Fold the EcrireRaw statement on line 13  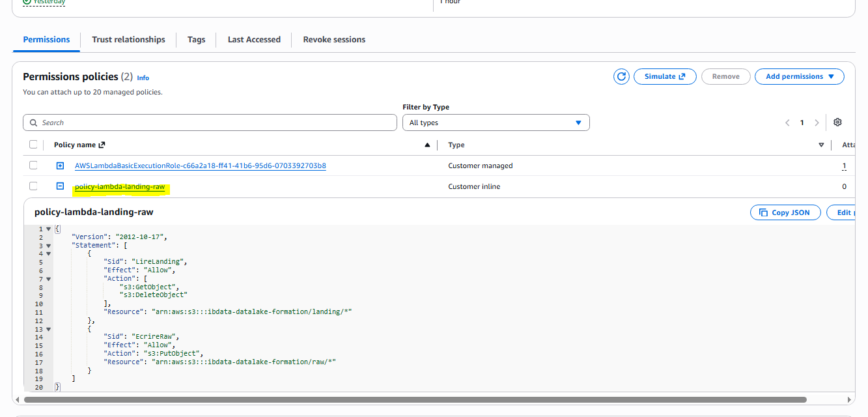point(48,329)
